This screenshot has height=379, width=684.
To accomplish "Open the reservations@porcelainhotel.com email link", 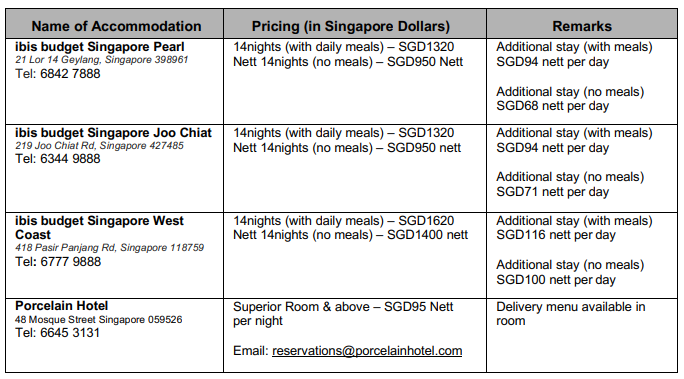I will pyautogui.click(x=367, y=351).
